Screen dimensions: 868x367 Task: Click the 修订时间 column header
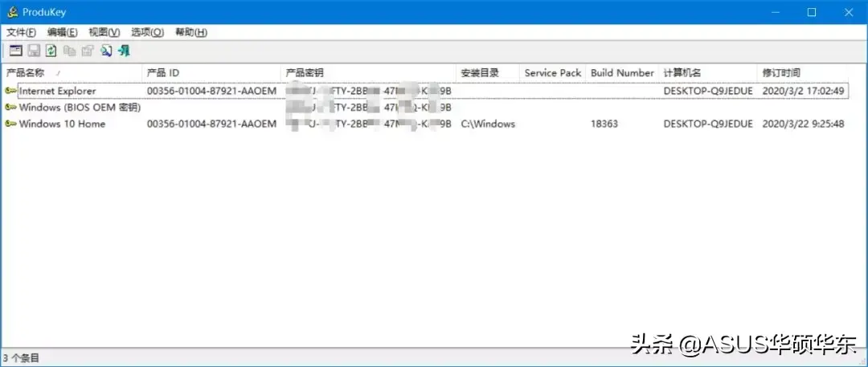pyautogui.click(x=801, y=72)
